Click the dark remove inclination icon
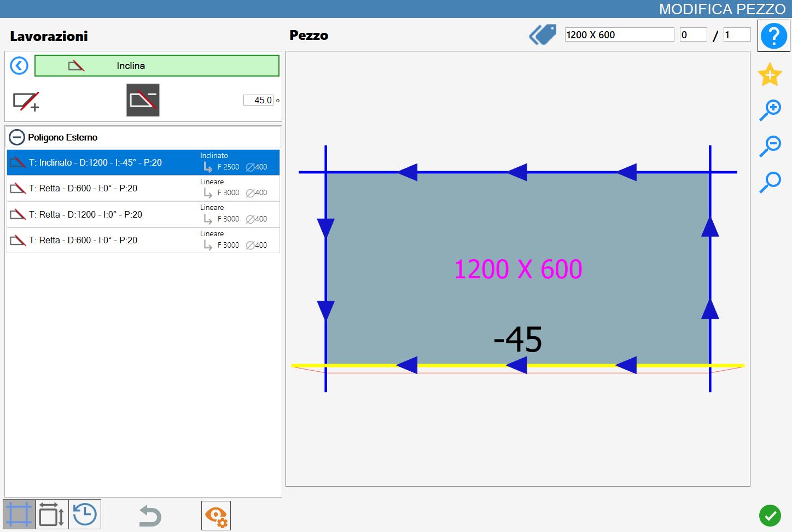Viewport: 792px width, 532px height. pyautogui.click(x=143, y=100)
